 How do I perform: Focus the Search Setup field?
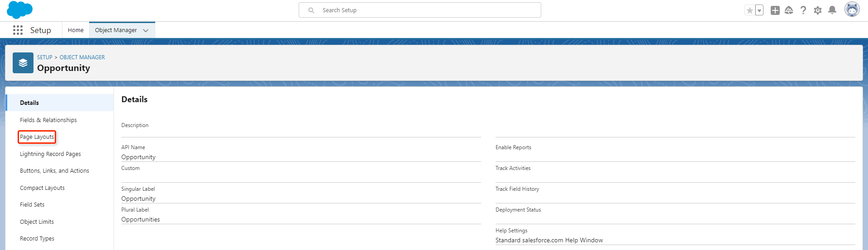[420, 10]
